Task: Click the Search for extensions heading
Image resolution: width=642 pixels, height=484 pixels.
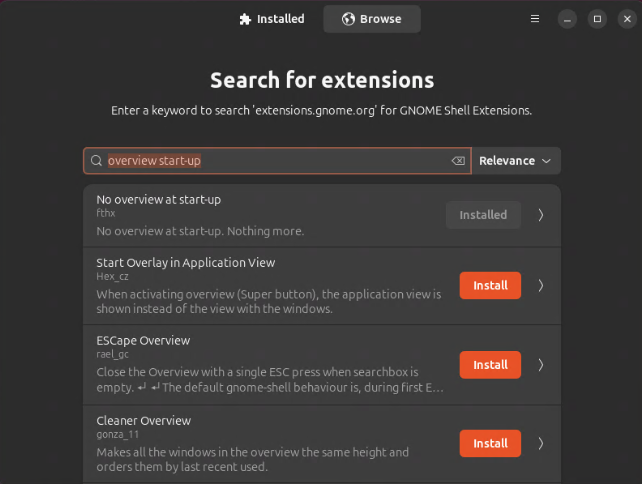Action: pos(322,80)
